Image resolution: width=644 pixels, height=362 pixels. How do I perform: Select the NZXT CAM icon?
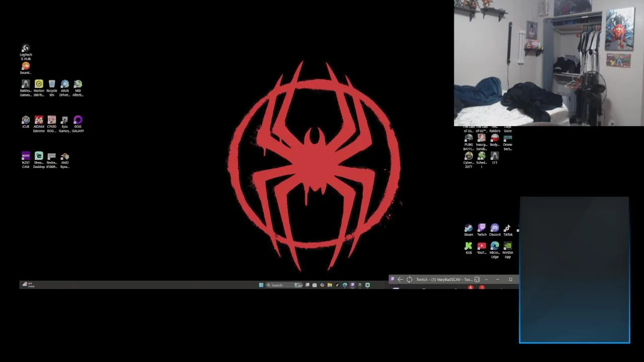[x=26, y=160]
